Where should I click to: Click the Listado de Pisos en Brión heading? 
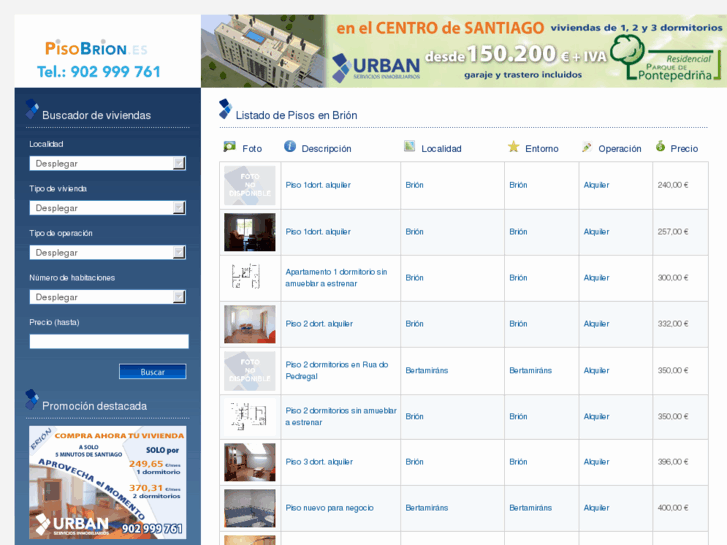296,115
